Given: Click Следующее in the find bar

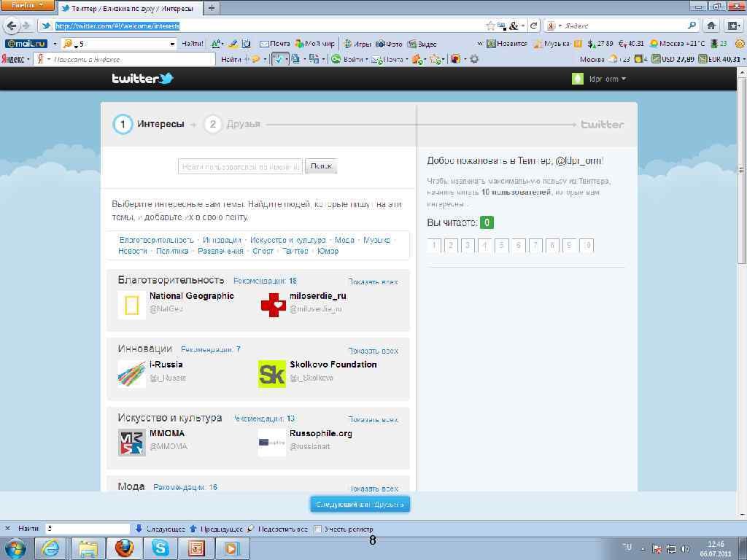Looking at the screenshot, I should 160,529.
